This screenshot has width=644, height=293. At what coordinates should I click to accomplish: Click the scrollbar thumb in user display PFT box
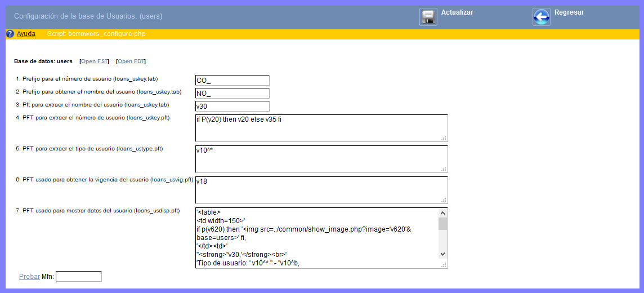[442, 224]
